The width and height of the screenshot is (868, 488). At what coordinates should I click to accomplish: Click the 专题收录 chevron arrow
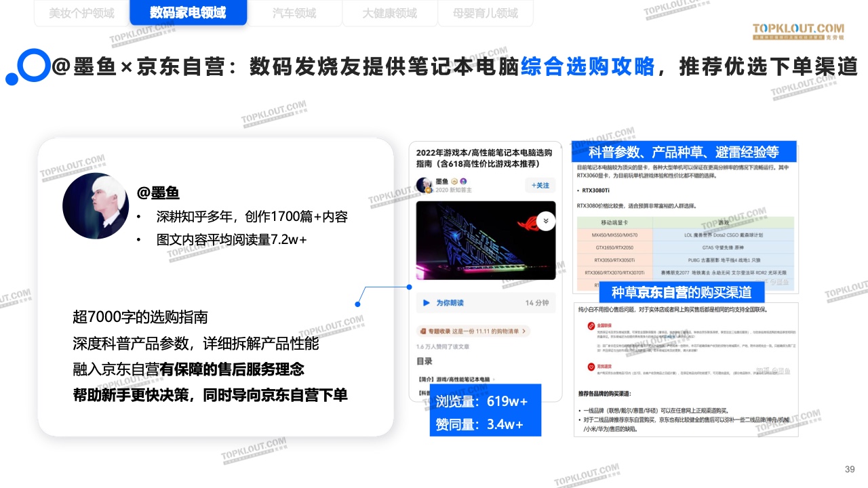click(524, 331)
